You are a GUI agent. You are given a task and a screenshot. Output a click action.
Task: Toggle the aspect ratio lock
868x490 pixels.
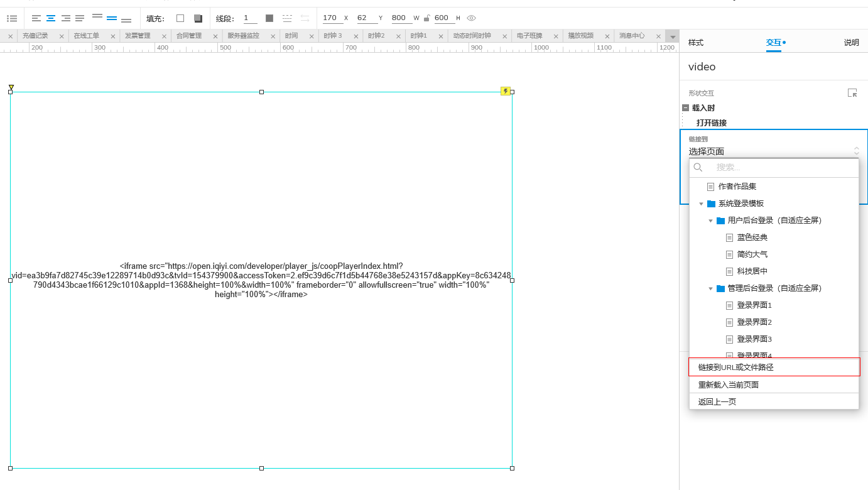pos(427,18)
